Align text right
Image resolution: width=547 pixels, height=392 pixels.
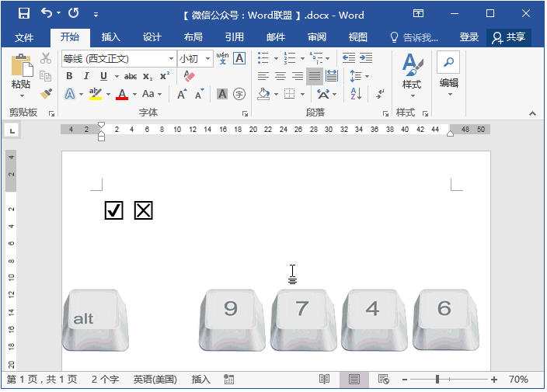coord(298,76)
